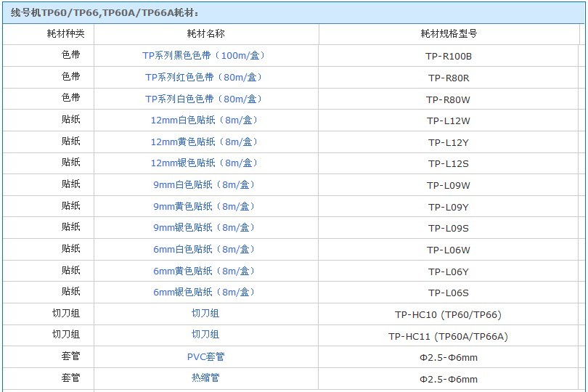This screenshot has height=392, width=588.
Task: Open 9mm银色贴纸（8m/盒）link
Action: pos(205,228)
